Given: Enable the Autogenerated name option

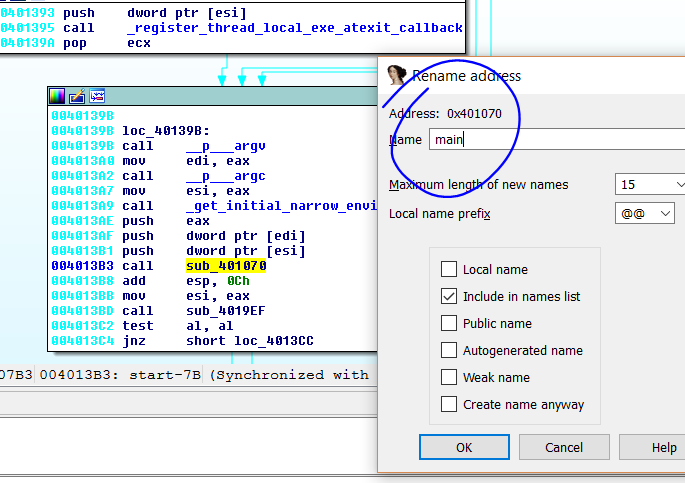Looking at the screenshot, I should (449, 350).
